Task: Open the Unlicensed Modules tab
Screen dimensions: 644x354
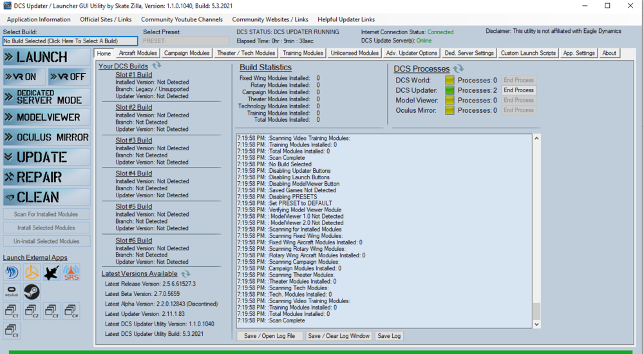Action: (354, 53)
